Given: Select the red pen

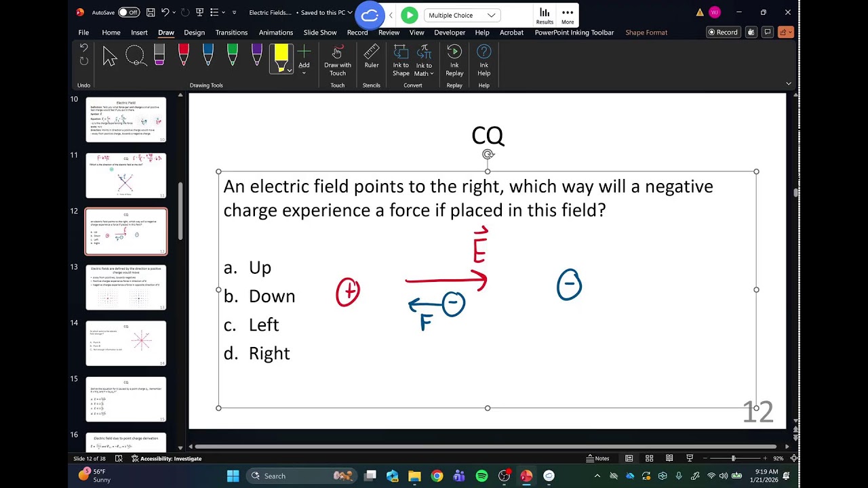Looking at the screenshot, I should tap(184, 56).
